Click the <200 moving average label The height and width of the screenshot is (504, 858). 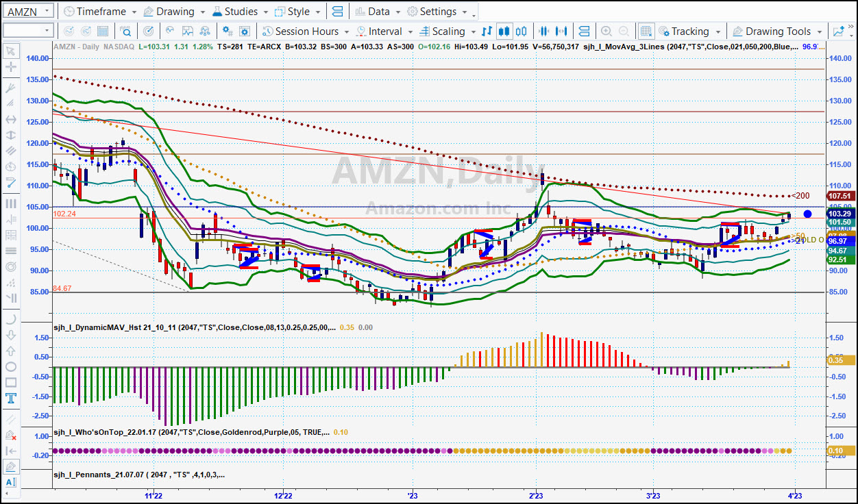point(800,196)
